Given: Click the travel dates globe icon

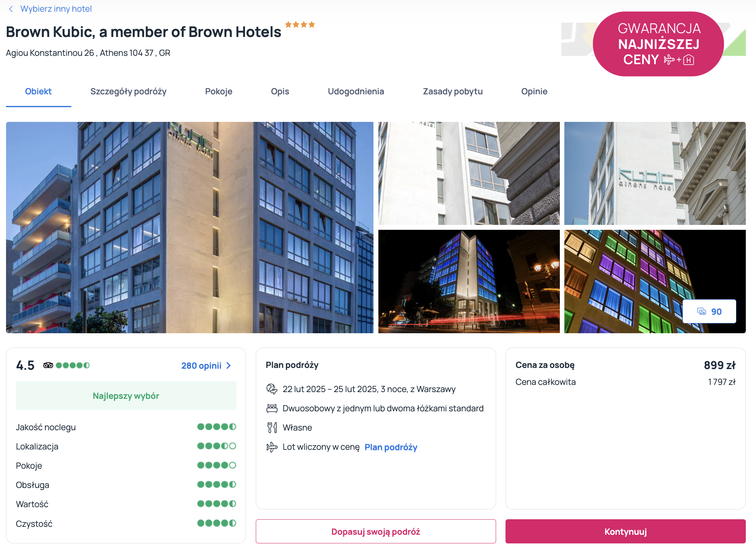Looking at the screenshot, I should click(x=272, y=389).
